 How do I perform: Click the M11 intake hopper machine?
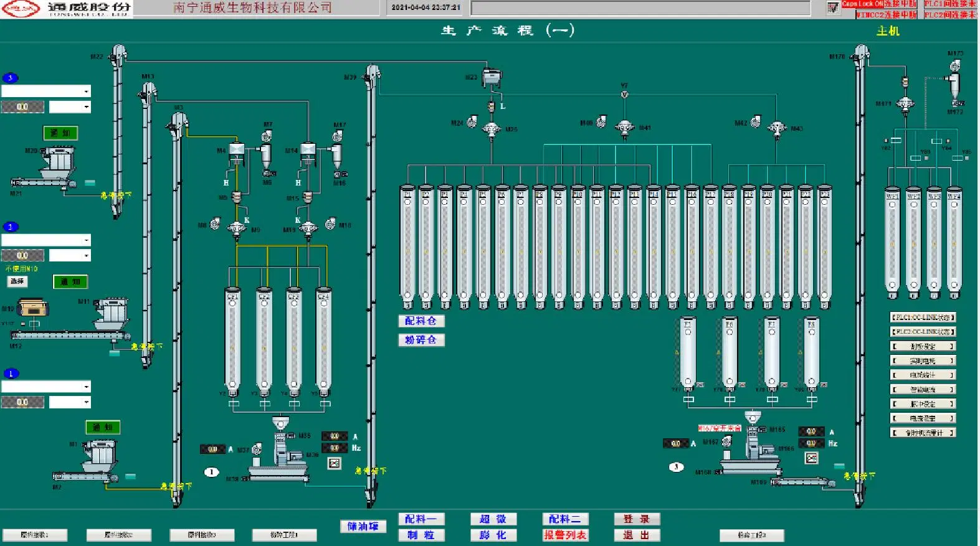(112, 314)
